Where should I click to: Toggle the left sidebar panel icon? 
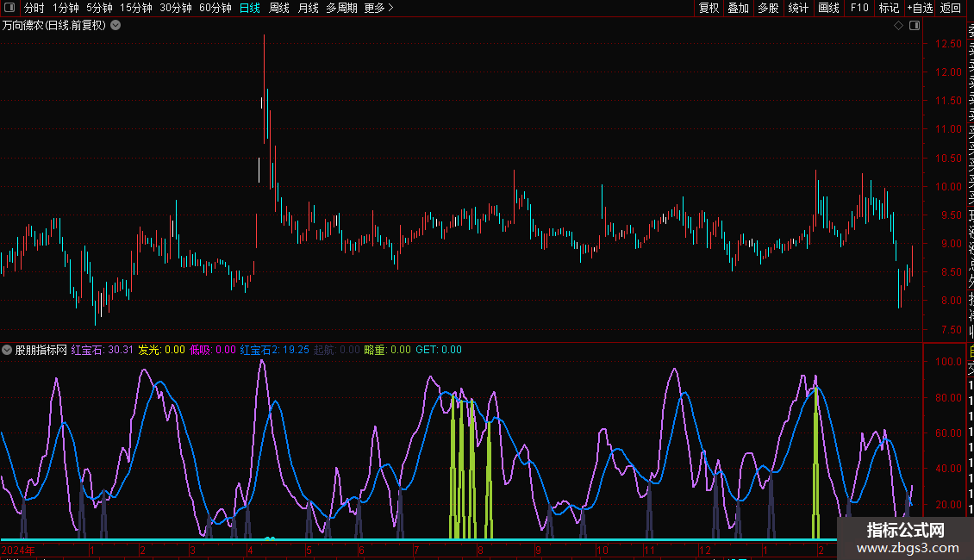pyautogui.click(x=9, y=8)
